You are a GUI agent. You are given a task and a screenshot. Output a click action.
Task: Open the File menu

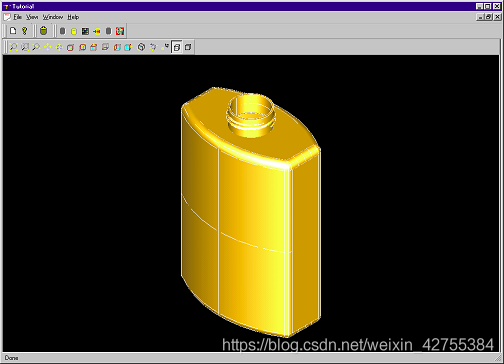click(x=17, y=17)
